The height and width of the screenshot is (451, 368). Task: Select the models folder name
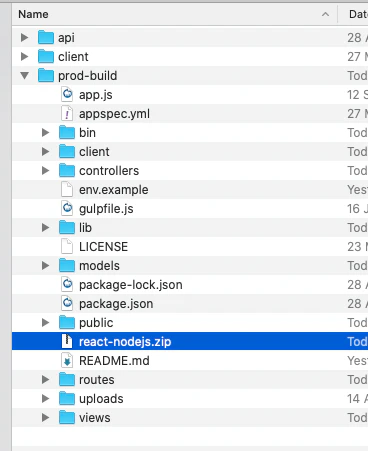tap(99, 266)
